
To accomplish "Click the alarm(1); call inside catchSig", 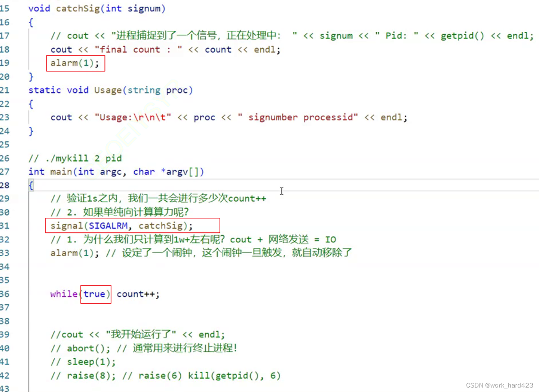I will pos(75,63).
